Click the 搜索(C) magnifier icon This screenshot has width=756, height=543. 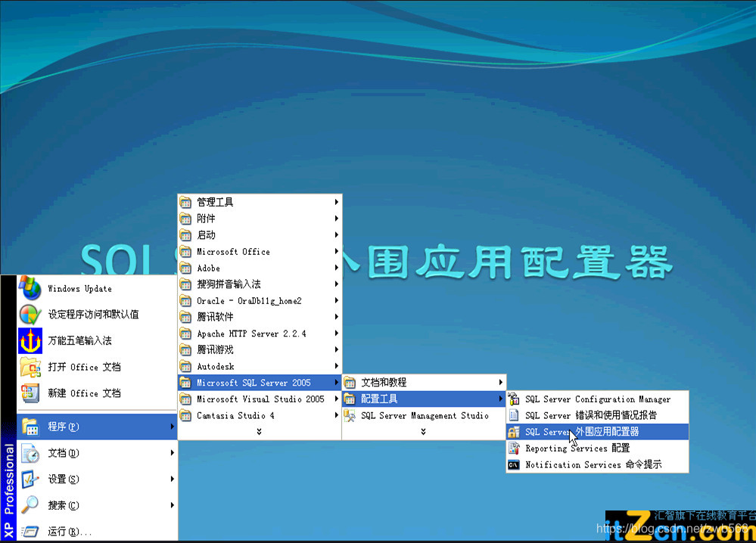(x=30, y=505)
